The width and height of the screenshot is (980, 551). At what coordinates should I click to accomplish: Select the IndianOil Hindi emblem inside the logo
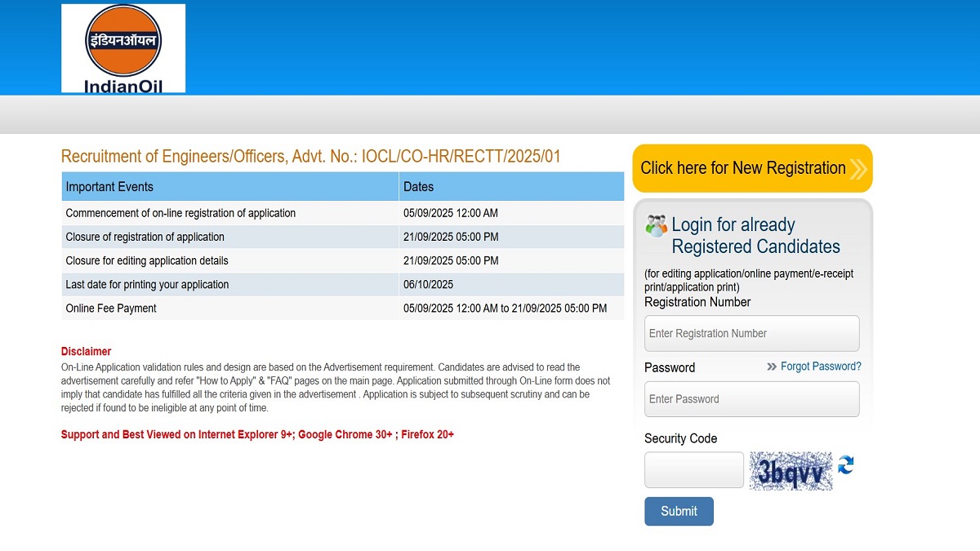click(122, 39)
